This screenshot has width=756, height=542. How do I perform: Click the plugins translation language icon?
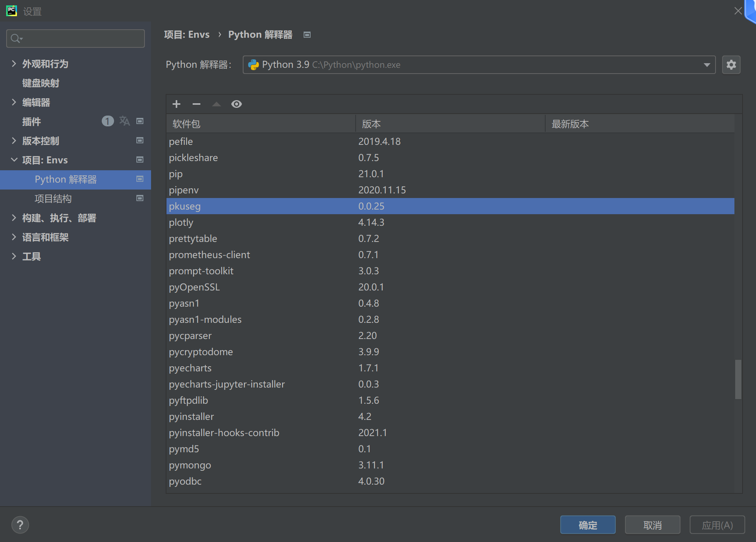pyautogui.click(x=124, y=121)
